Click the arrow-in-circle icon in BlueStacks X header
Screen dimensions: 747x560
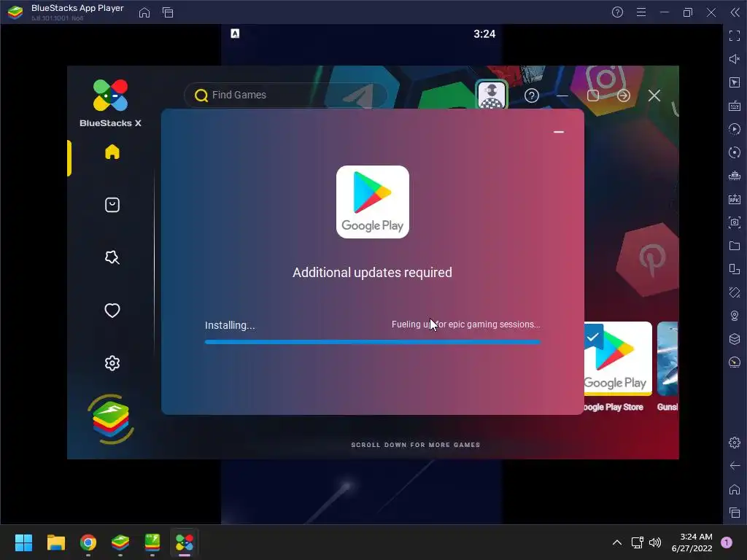pyautogui.click(x=624, y=96)
